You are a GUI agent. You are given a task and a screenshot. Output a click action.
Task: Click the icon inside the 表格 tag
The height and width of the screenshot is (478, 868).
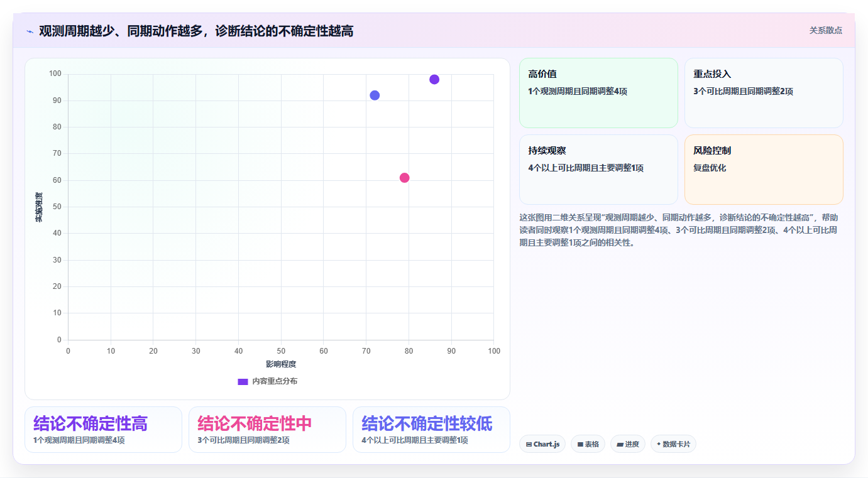tap(580, 445)
